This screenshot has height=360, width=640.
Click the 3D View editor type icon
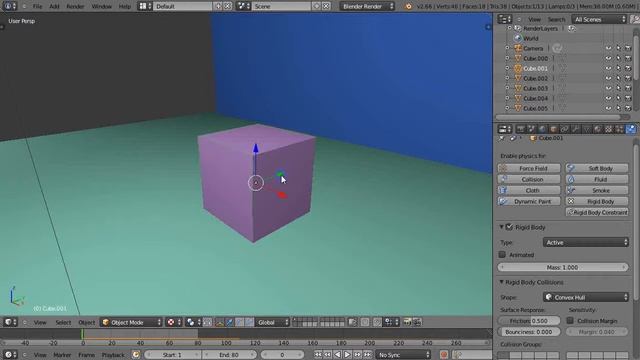pos(10,322)
